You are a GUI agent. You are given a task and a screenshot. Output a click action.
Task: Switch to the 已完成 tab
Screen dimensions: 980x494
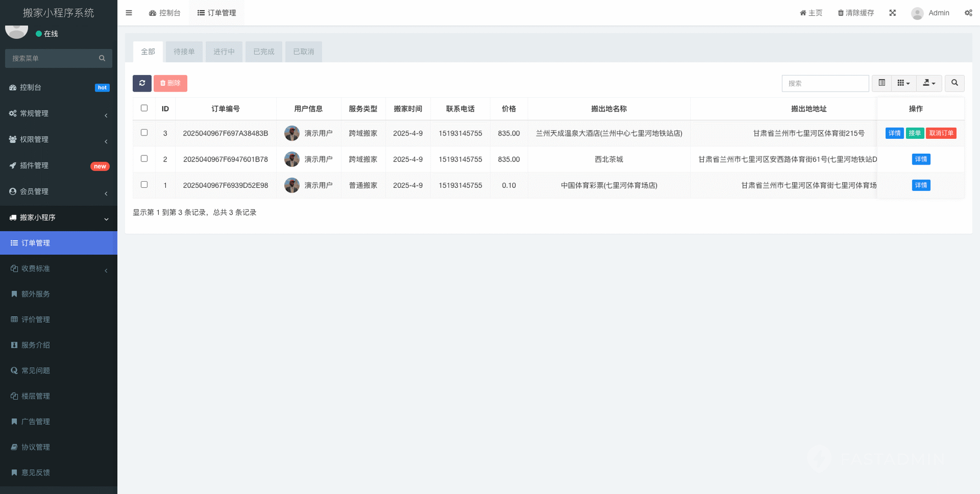tap(264, 52)
